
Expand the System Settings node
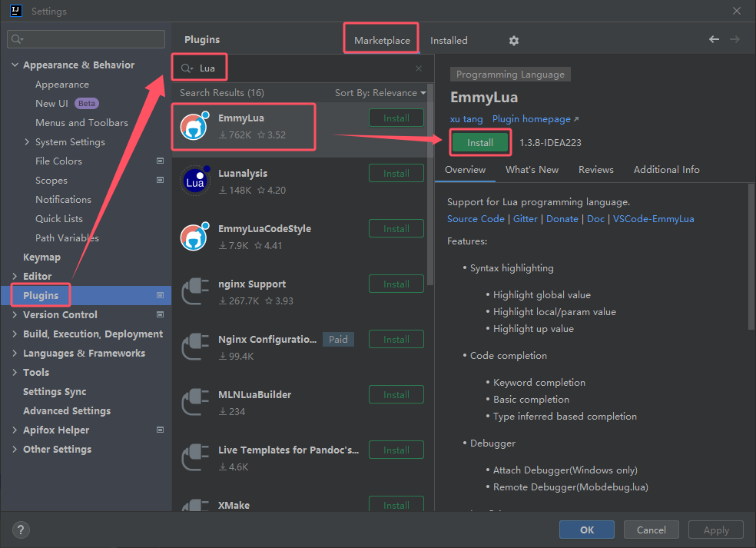coord(27,142)
